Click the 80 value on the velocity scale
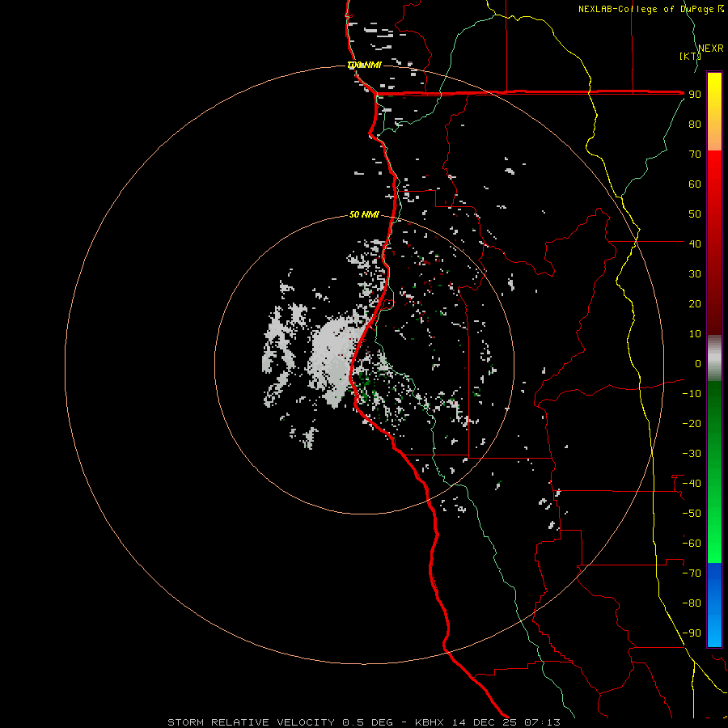This screenshot has height=728, width=728. [x=695, y=125]
